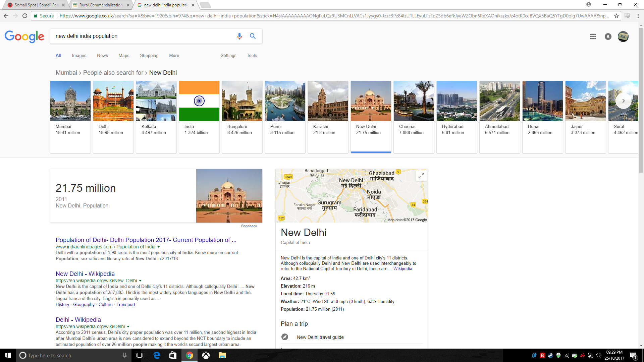This screenshot has width=644, height=362.
Task: Switch to the Images results tab
Action: click(79, 56)
